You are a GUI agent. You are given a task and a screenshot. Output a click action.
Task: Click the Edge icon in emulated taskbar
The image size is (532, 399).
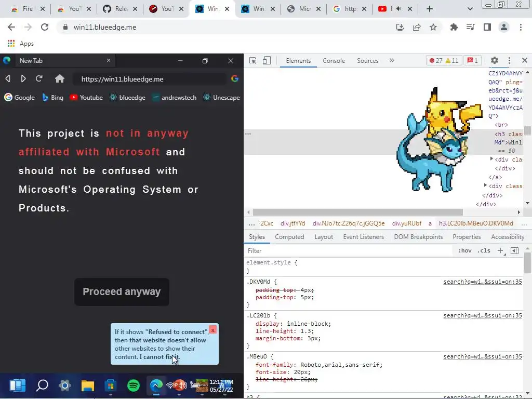(x=156, y=385)
